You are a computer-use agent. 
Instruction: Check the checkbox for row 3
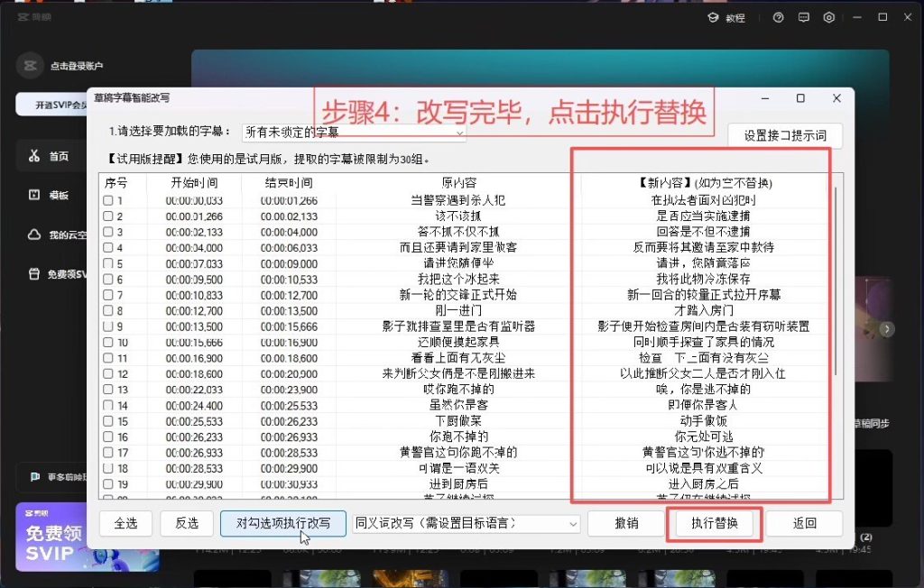click(108, 232)
